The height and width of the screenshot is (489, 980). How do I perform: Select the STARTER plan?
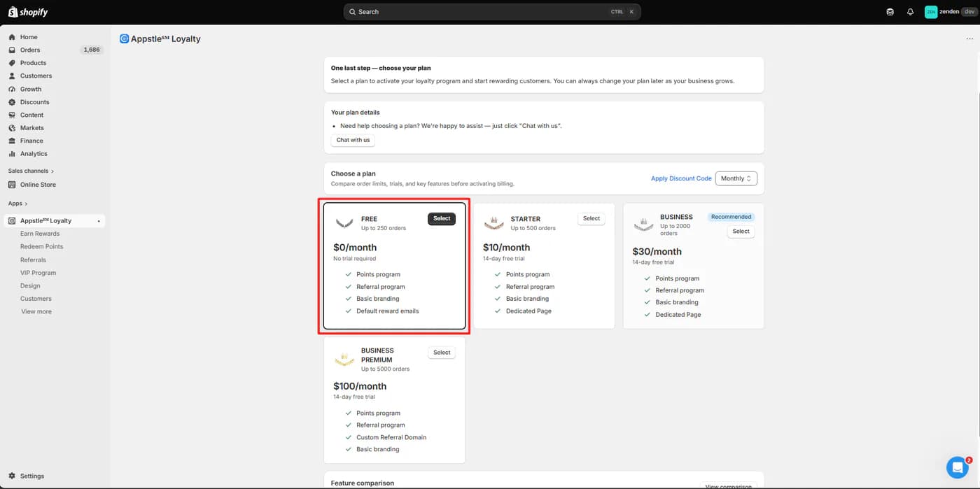[591, 218]
